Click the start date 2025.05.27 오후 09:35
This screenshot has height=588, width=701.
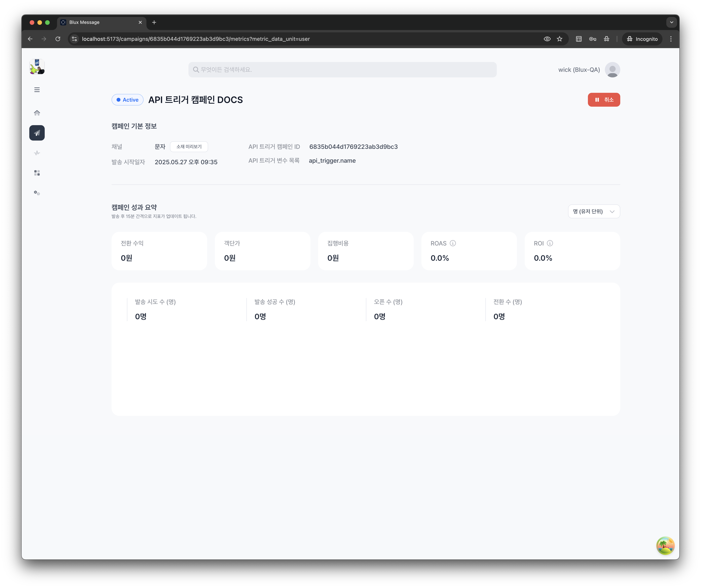(186, 162)
